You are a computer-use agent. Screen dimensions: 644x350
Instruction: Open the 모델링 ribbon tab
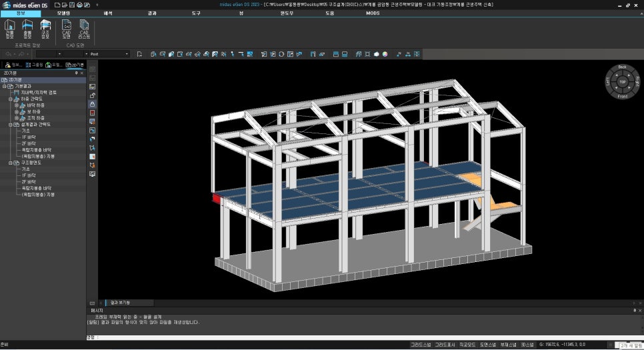click(63, 13)
